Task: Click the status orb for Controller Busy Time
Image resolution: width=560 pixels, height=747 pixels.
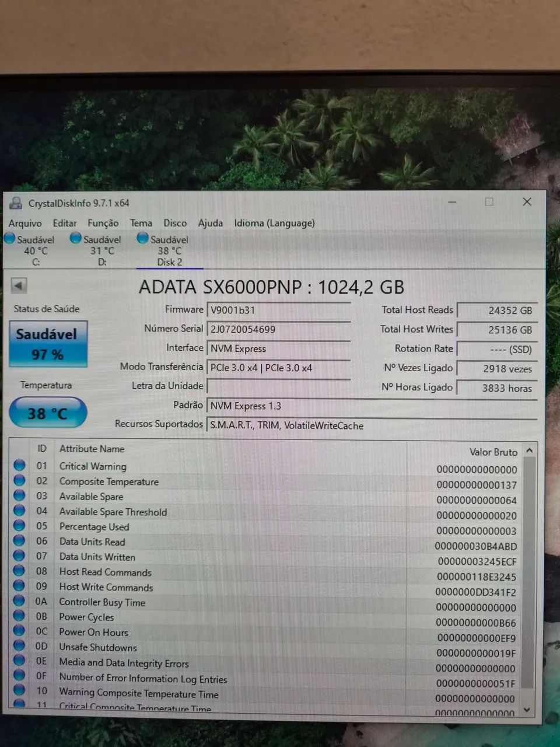Action: coord(19,601)
